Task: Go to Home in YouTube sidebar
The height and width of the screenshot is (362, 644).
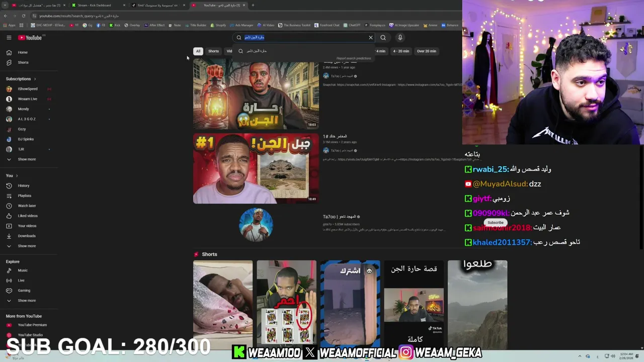Action: [23, 52]
